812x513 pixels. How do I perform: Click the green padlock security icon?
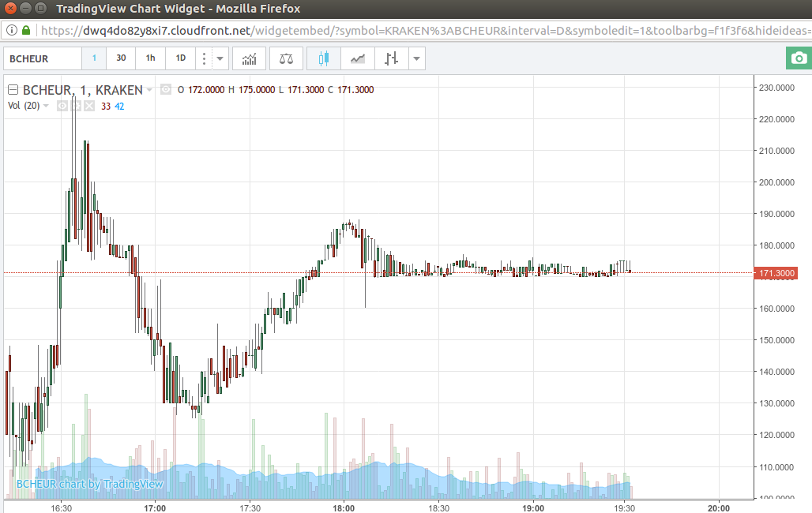(26, 30)
